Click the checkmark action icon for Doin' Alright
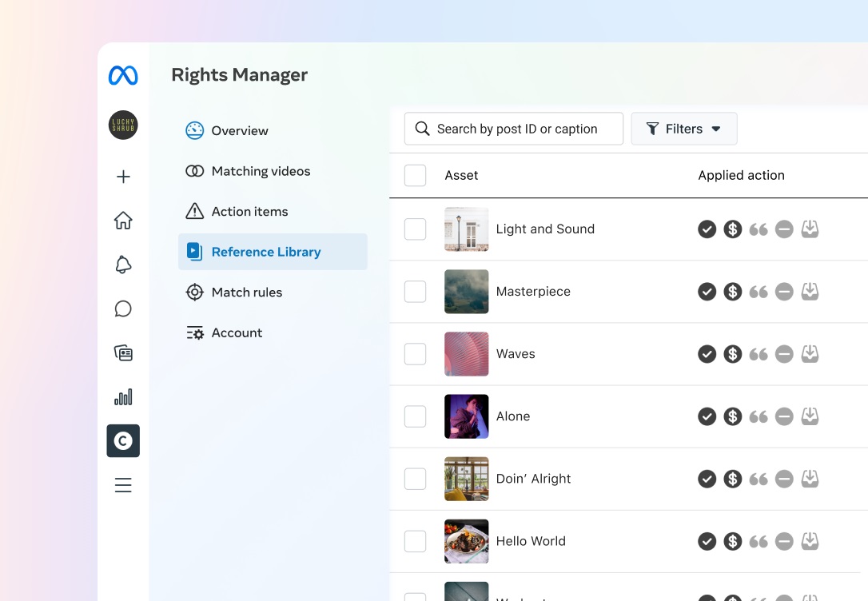 707,479
